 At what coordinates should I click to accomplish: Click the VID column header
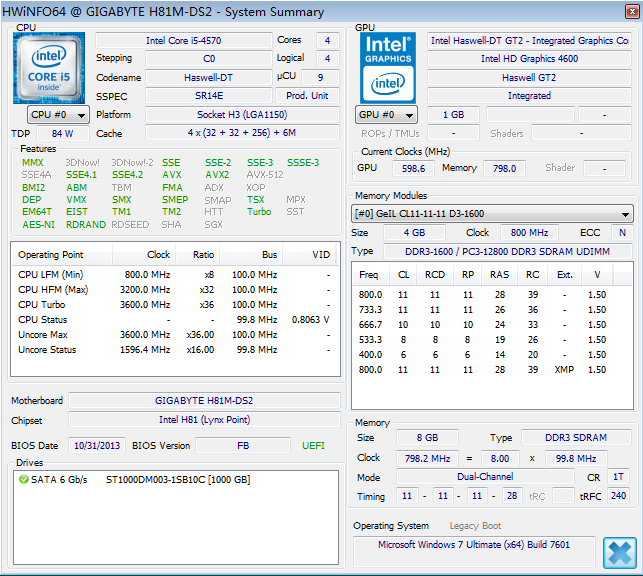[310, 255]
